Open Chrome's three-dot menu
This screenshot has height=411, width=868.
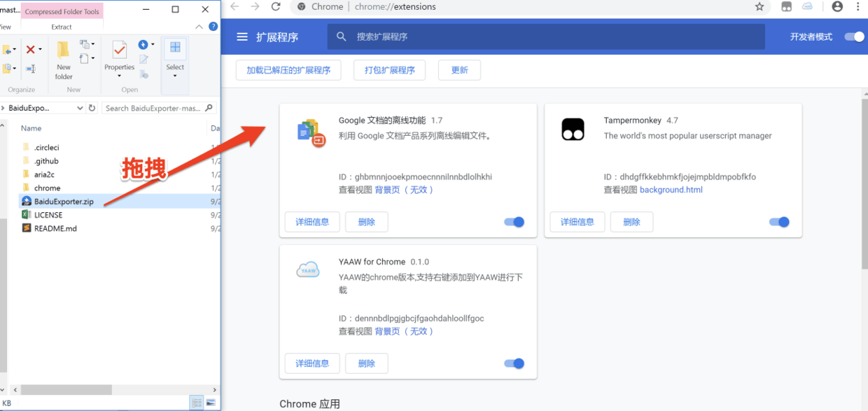point(858,6)
